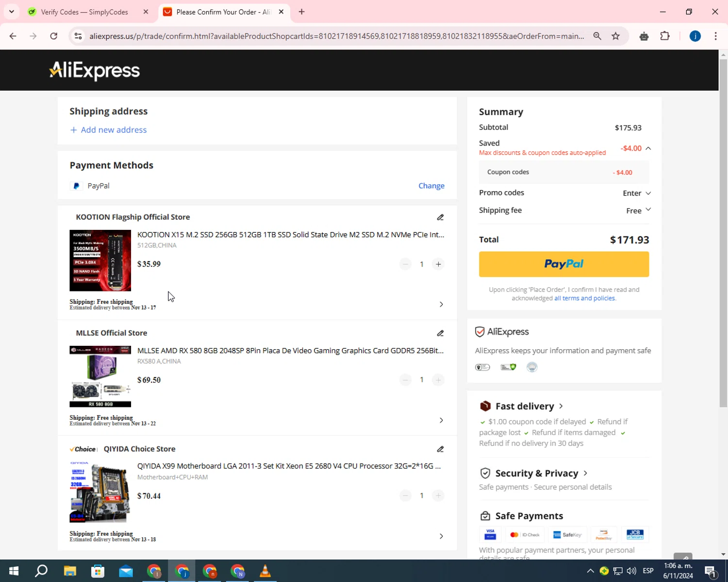Pay with the yellow PayPal button
This screenshot has width=728, height=582.
pos(564,264)
